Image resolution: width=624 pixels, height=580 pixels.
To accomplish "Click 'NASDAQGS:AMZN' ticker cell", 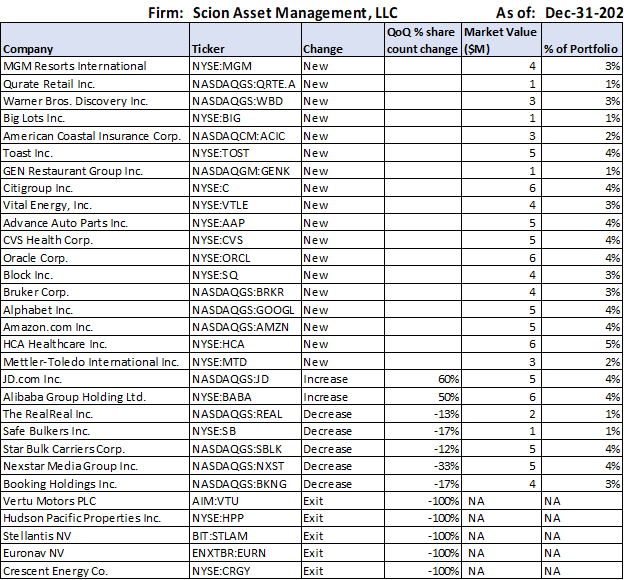I will pos(246,327).
